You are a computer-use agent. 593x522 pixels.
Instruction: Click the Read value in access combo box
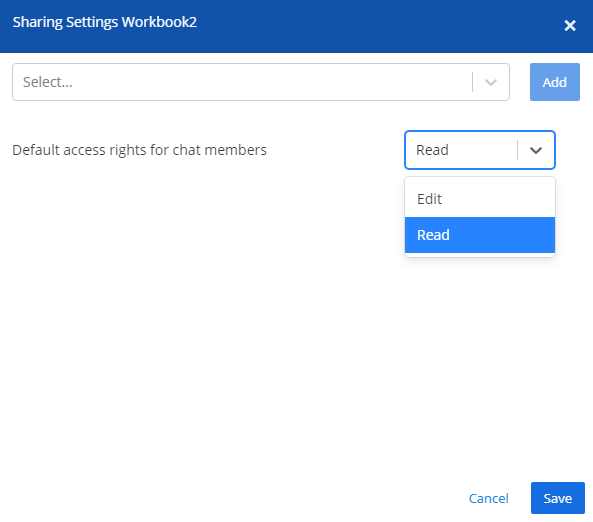[x=432, y=150]
